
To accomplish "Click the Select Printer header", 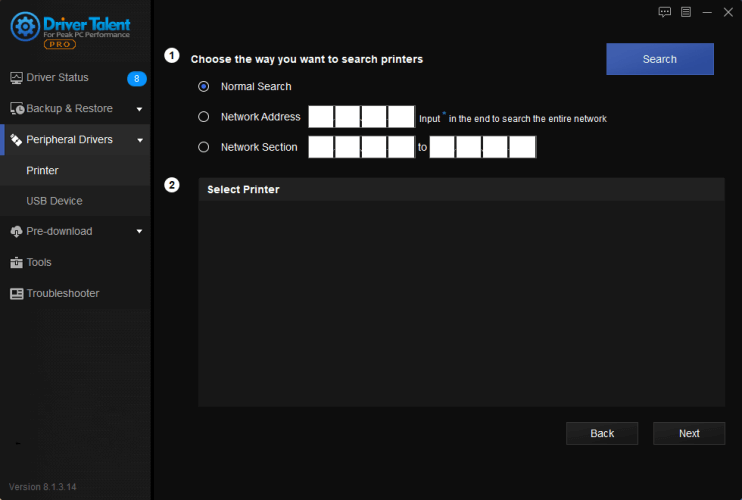I will [x=461, y=190].
